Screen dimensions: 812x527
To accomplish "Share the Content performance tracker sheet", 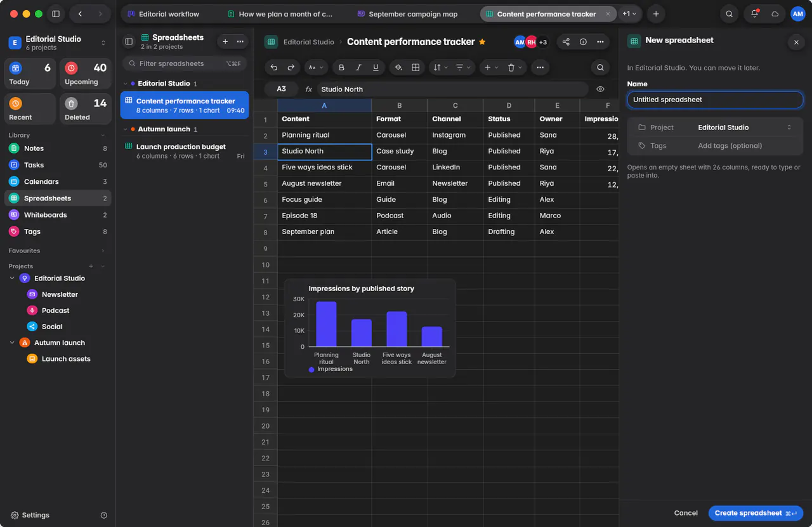I will [x=566, y=42].
